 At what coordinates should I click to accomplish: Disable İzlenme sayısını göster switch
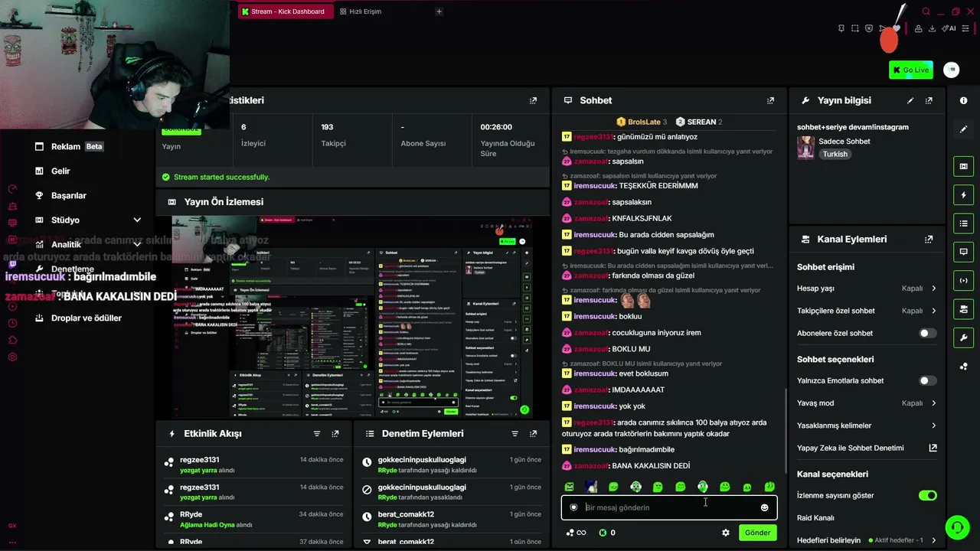[x=927, y=496]
